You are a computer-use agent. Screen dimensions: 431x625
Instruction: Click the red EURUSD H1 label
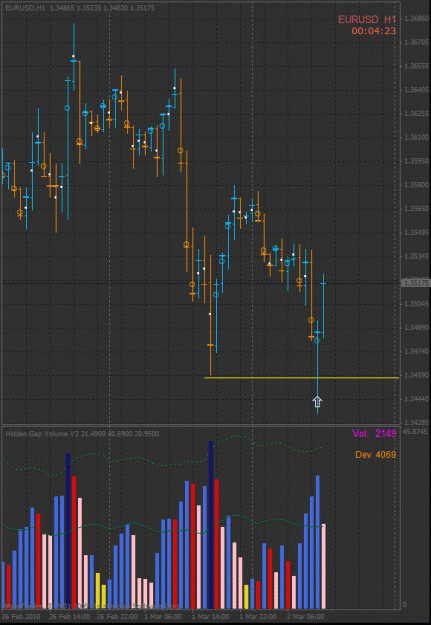coord(367,19)
